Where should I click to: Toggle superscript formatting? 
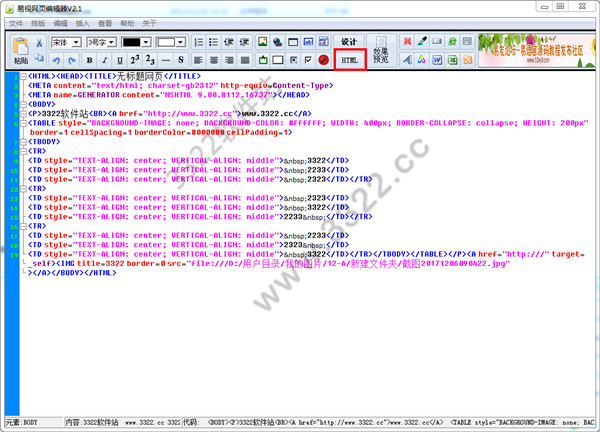(x=135, y=60)
